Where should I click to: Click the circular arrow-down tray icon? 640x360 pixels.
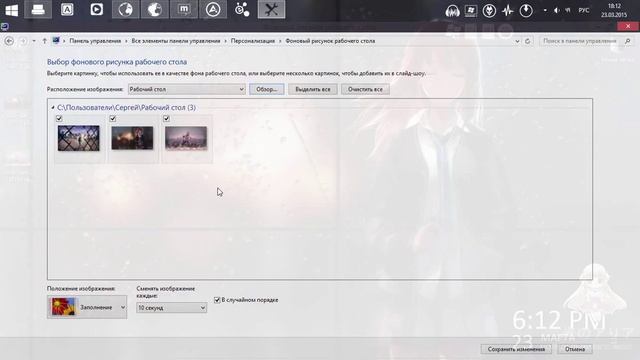[526, 11]
